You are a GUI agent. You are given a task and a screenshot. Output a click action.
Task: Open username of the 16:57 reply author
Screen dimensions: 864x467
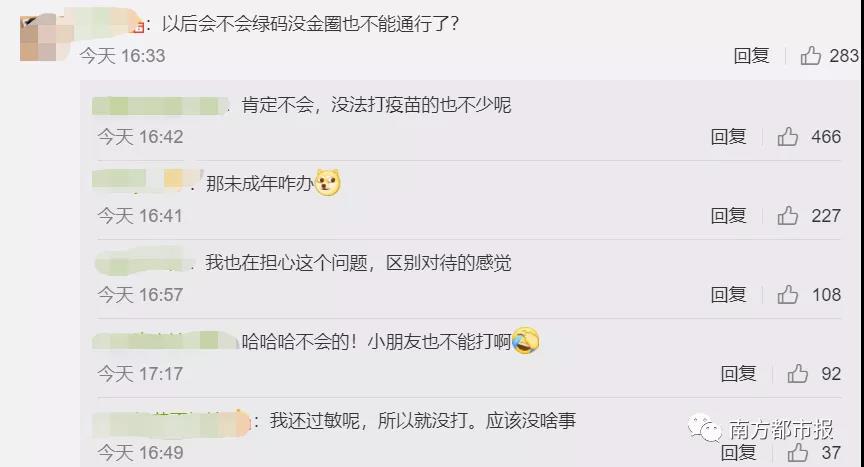click(x=144, y=263)
